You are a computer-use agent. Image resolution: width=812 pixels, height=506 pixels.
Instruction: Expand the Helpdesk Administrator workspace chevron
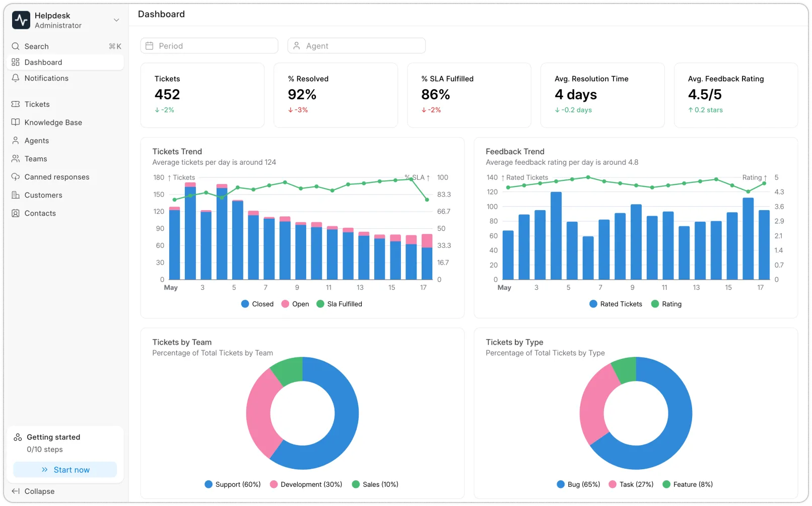coord(116,20)
